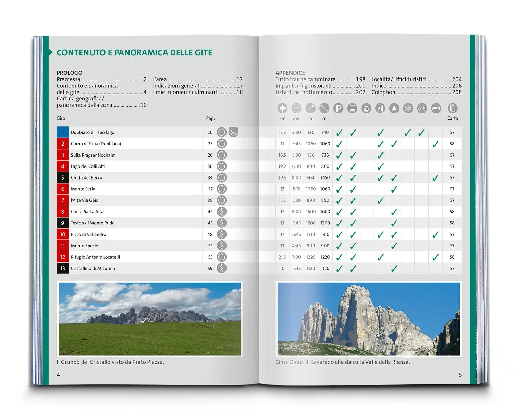Click the red tour number 2 square
Viewport: 514px width, 420px height.
click(63, 144)
